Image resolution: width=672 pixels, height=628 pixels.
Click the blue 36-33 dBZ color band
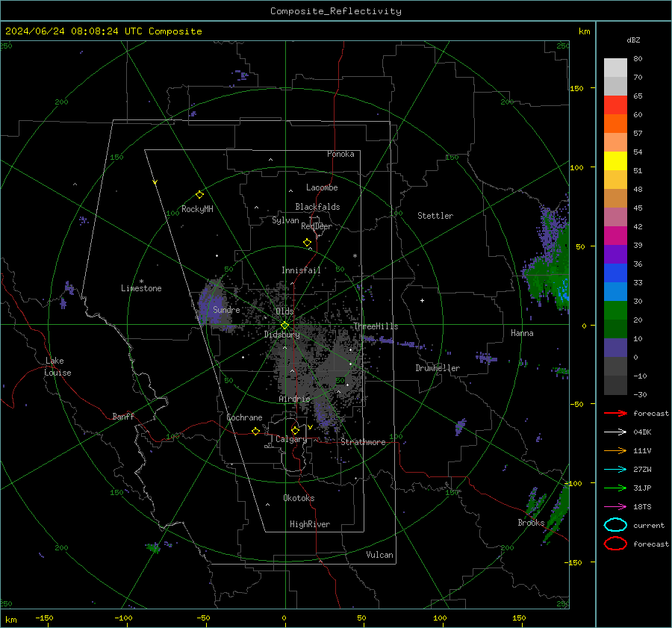coord(615,273)
